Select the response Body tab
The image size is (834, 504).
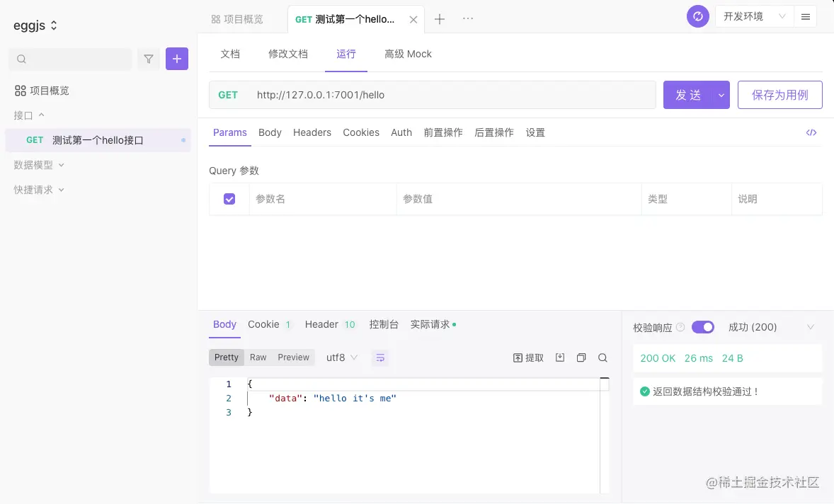click(224, 324)
